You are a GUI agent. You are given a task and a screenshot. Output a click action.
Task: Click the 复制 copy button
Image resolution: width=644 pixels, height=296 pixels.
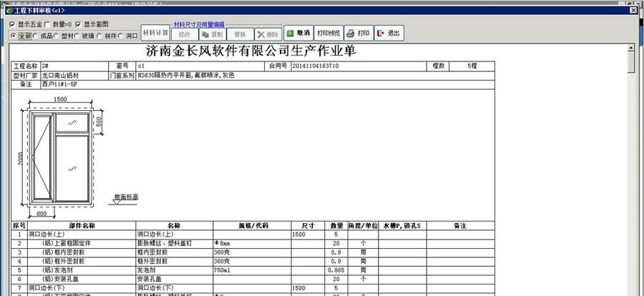(x=213, y=34)
